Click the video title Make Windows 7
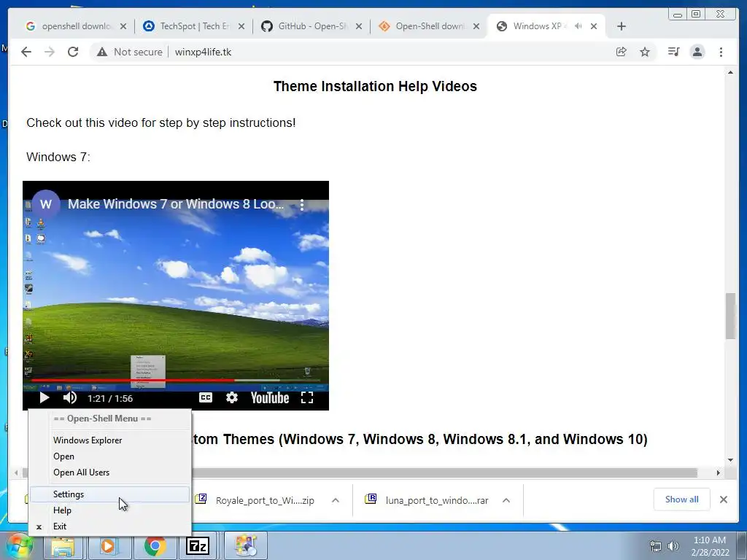 click(x=176, y=204)
